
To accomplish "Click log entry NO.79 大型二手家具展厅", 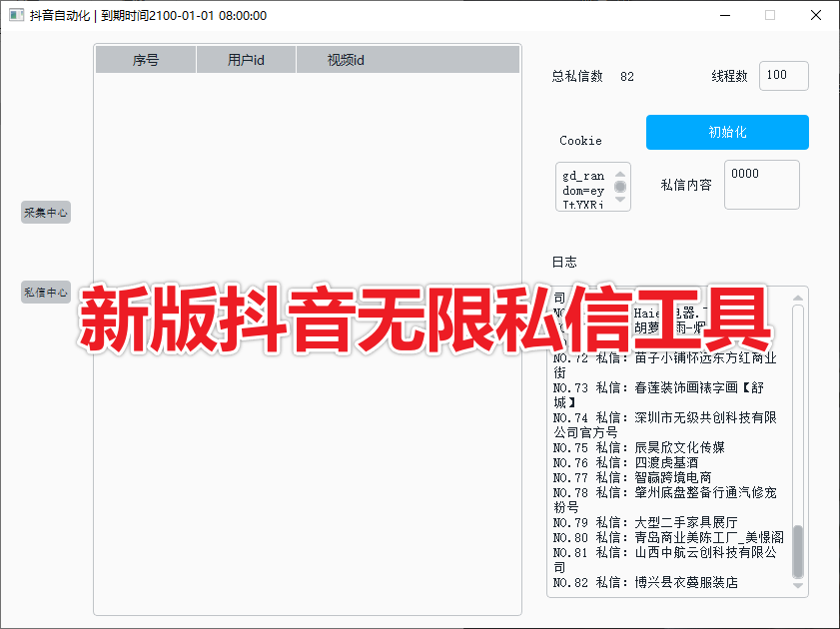I will click(645, 522).
